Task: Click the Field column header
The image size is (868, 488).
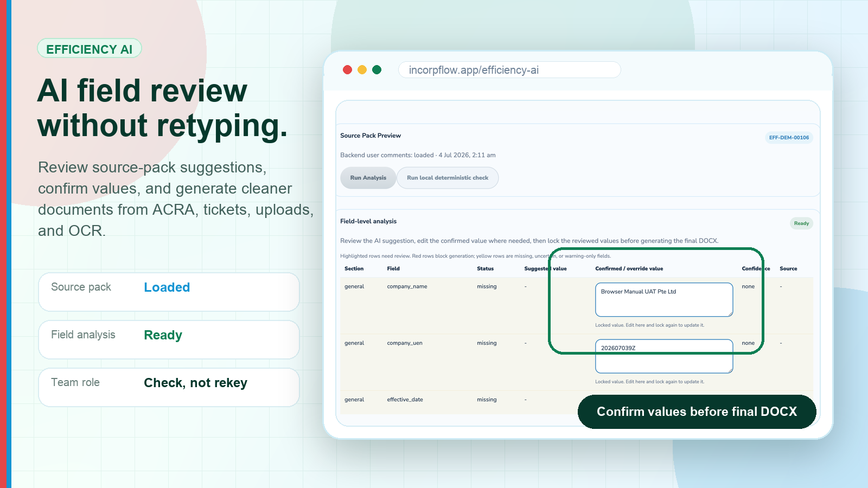Action: point(393,268)
